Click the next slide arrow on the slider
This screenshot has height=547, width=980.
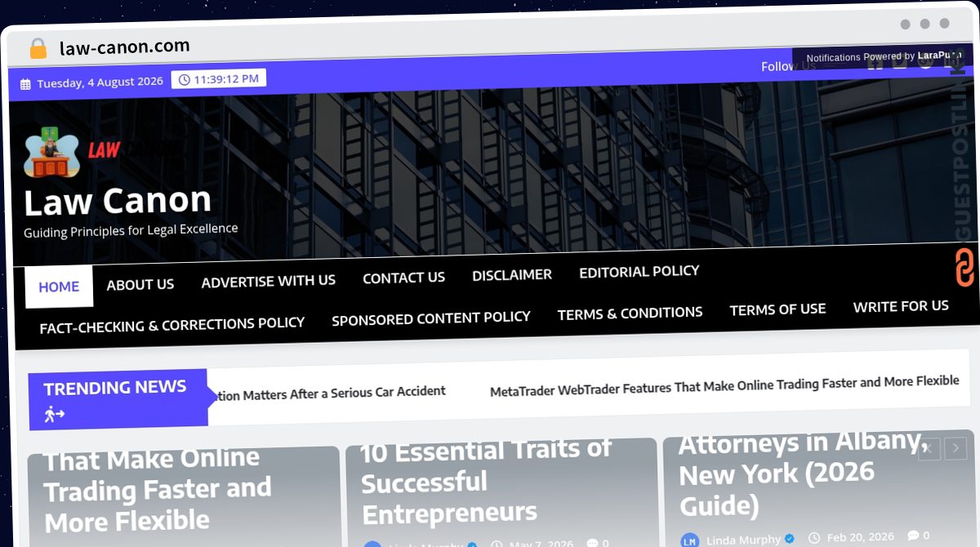[955, 448]
